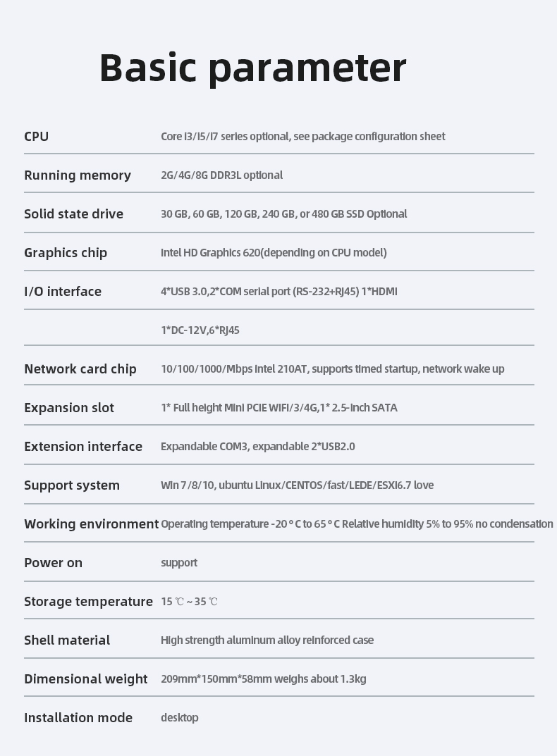The height and width of the screenshot is (756, 557).
Task: Click the "Basic parameter" heading
Action: click(x=252, y=68)
